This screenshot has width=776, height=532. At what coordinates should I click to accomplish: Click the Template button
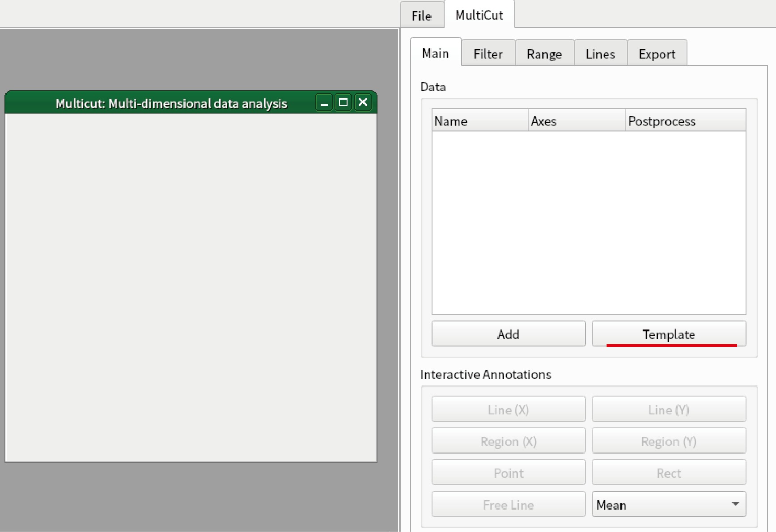pos(669,334)
